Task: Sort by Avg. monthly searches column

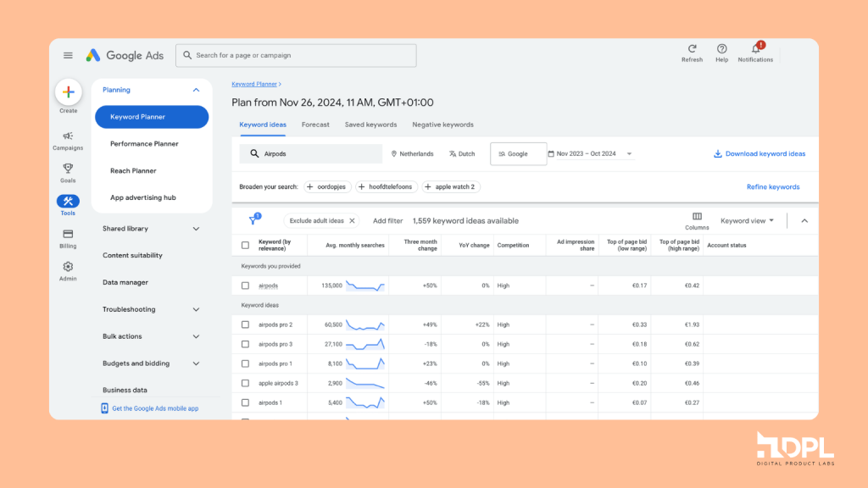Action: click(x=355, y=245)
